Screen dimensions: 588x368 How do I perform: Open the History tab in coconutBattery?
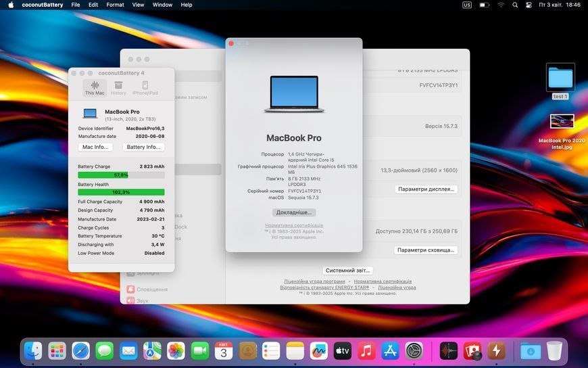pos(118,88)
